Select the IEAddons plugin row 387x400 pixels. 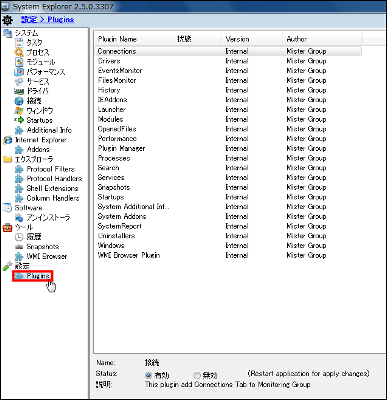[228, 100]
